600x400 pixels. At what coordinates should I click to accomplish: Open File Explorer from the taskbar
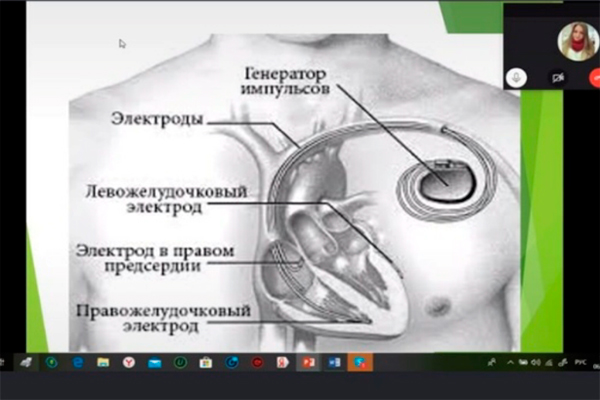(103, 361)
